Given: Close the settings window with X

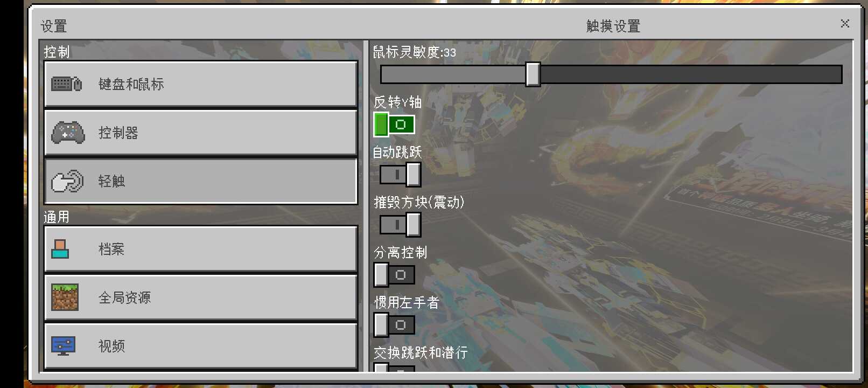Looking at the screenshot, I should coord(845,23).
